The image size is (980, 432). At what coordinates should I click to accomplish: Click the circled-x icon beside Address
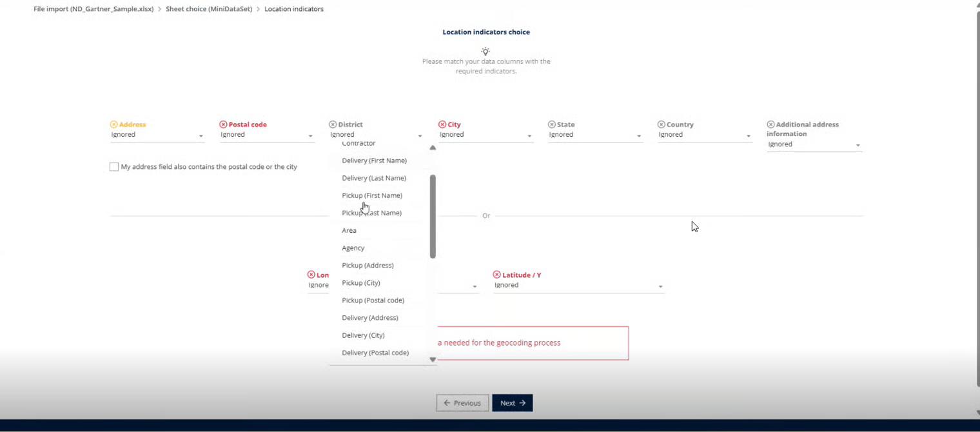114,124
